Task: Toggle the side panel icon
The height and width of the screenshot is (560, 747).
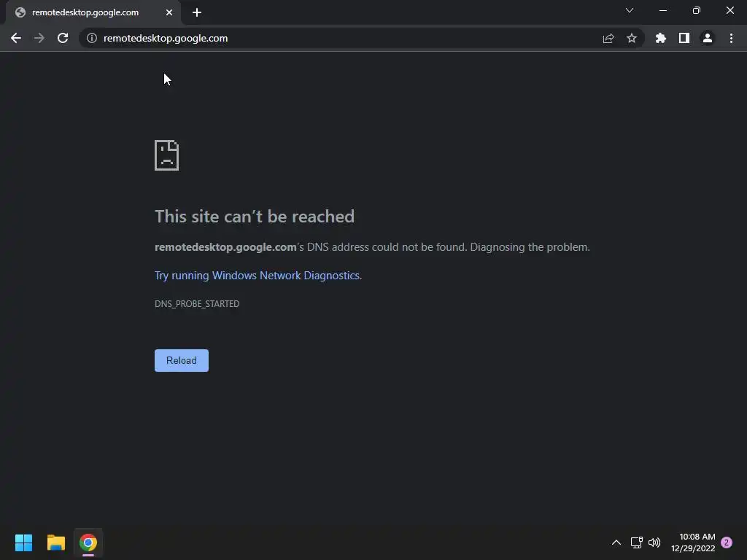Action: click(x=684, y=38)
